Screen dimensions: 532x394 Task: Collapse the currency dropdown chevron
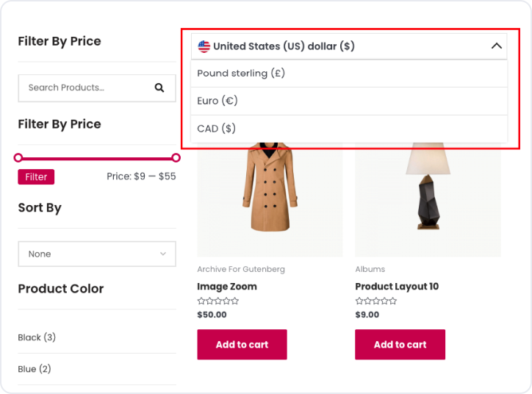[x=497, y=46]
